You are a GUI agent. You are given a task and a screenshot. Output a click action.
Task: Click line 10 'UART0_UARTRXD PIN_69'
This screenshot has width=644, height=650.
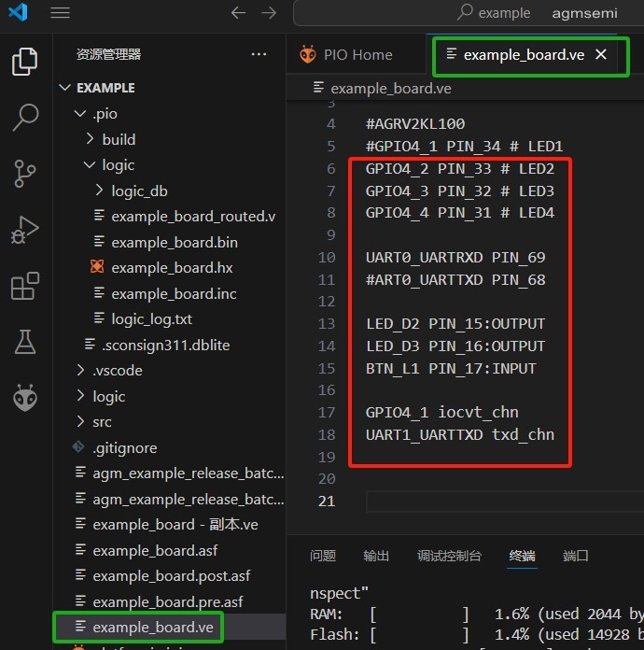tap(455, 258)
